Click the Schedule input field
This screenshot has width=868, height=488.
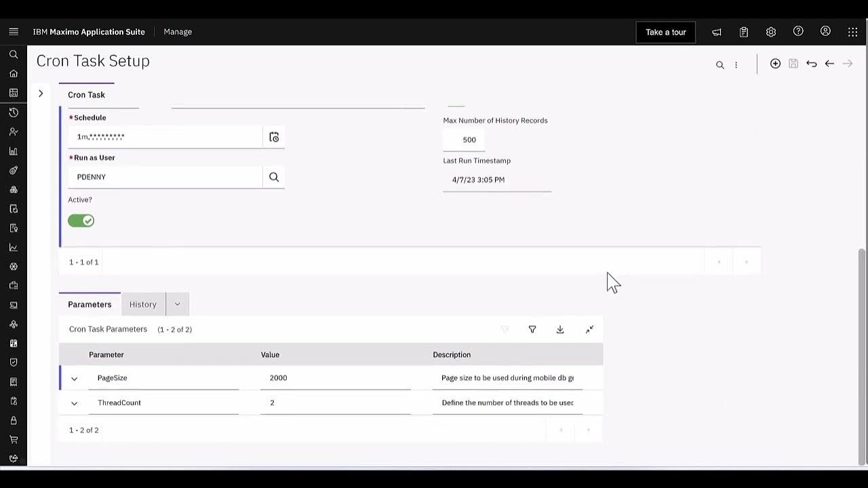[165, 137]
